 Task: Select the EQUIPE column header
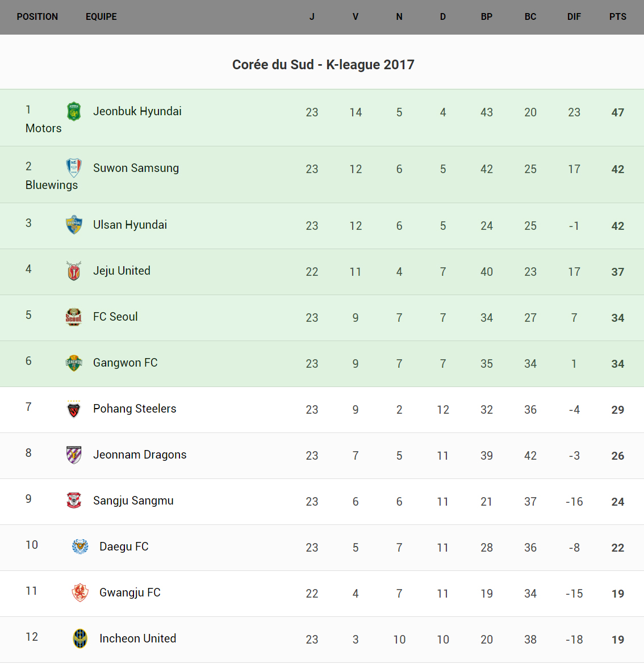point(101,17)
